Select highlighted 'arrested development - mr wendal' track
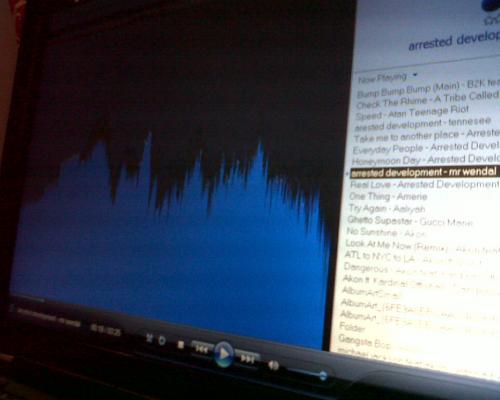Image resolution: width=500 pixels, height=400 pixels. [x=423, y=172]
